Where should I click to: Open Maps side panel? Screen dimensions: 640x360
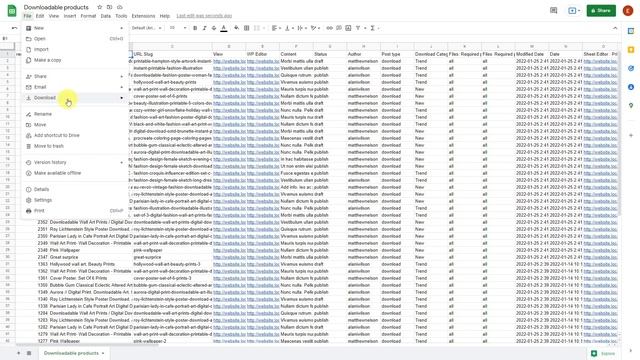(631, 105)
